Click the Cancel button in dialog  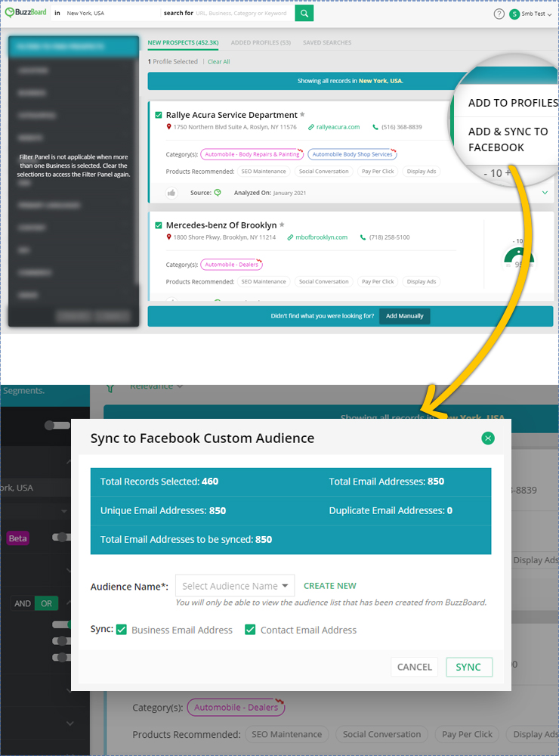(x=415, y=667)
